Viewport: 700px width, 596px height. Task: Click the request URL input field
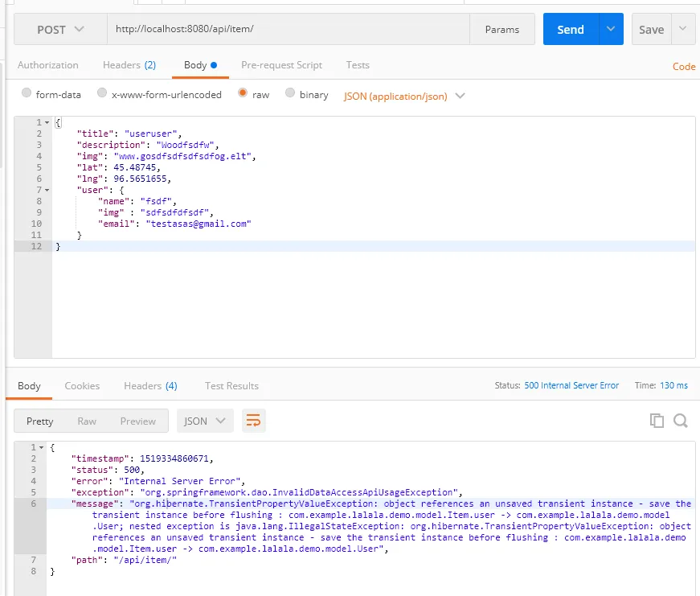coord(288,30)
